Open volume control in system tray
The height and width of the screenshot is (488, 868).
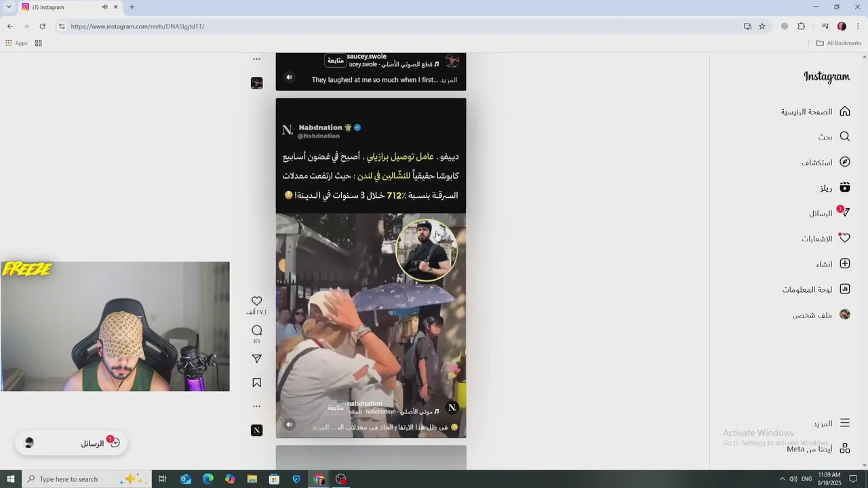pos(793,479)
